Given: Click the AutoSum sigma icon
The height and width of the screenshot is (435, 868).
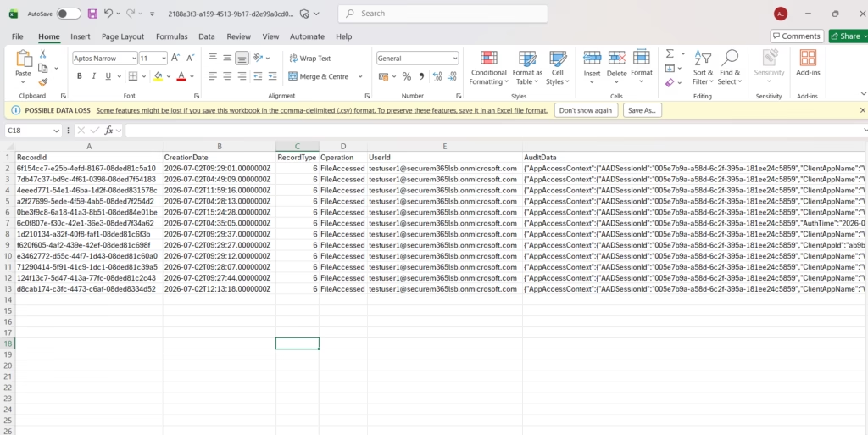Looking at the screenshot, I should coord(670,53).
